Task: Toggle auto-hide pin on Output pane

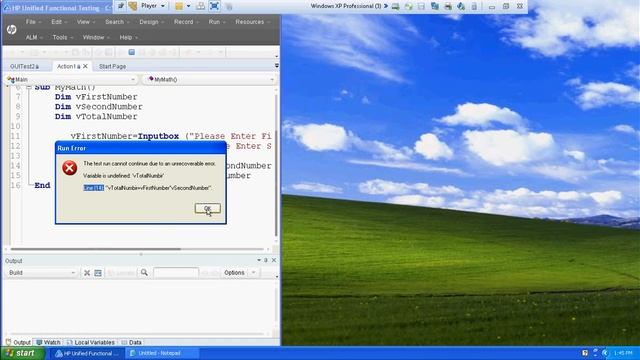Action: point(266,260)
